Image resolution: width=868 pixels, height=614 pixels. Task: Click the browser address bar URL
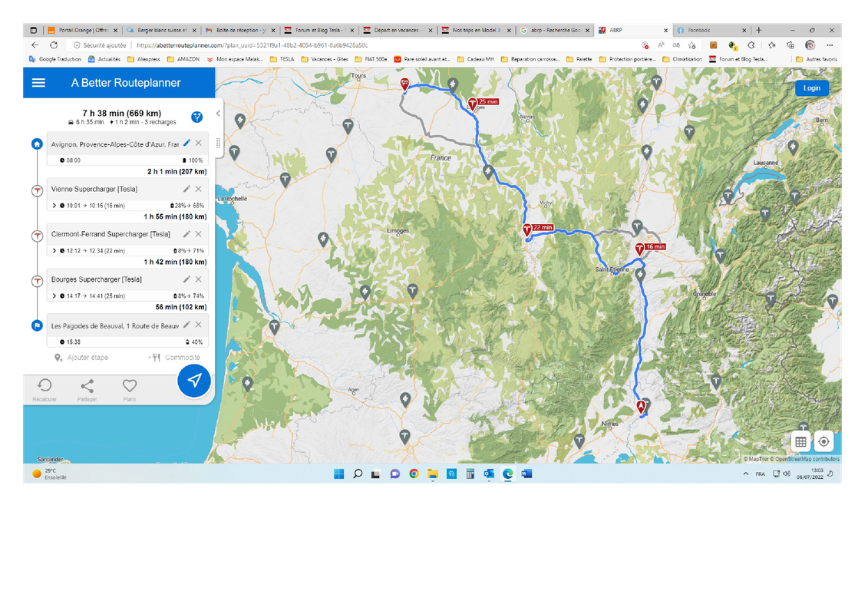[252, 45]
